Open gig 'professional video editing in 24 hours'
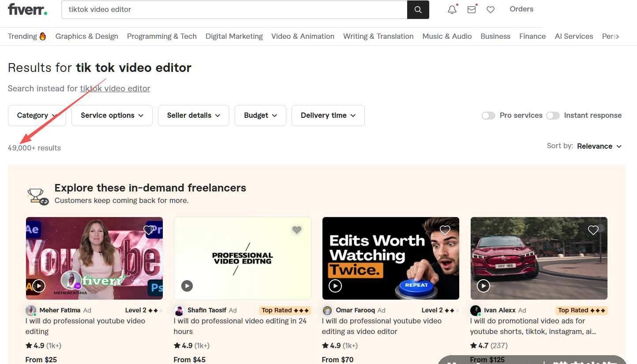The width and height of the screenshot is (637, 364). tap(240, 326)
